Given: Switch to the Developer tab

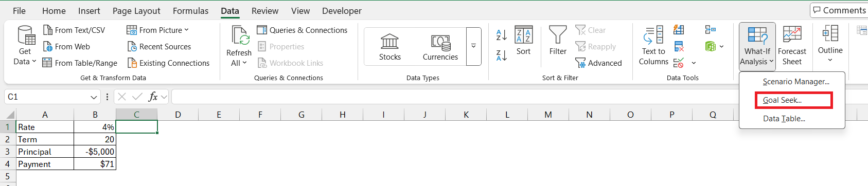Looking at the screenshot, I should click(342, 11).
